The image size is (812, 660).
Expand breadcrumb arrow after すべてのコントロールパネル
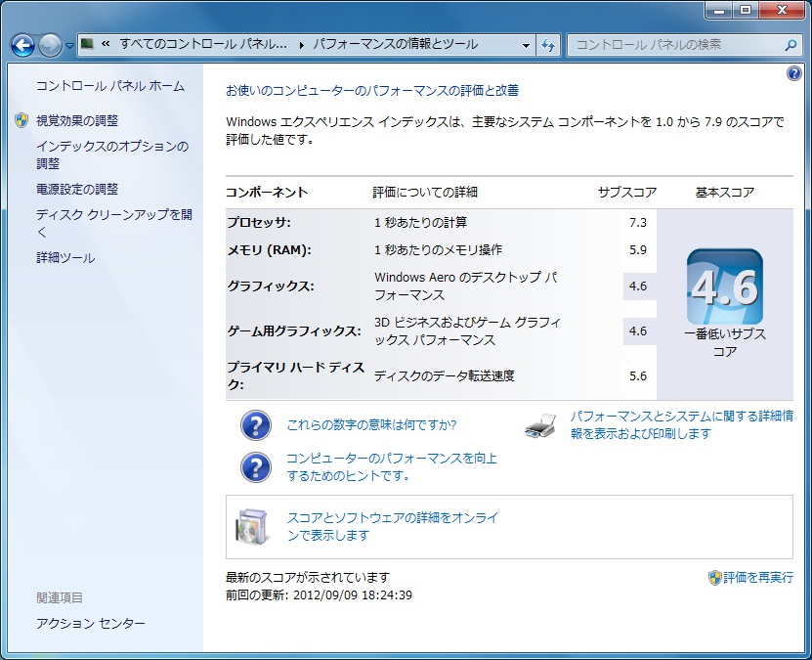[301, 45]
